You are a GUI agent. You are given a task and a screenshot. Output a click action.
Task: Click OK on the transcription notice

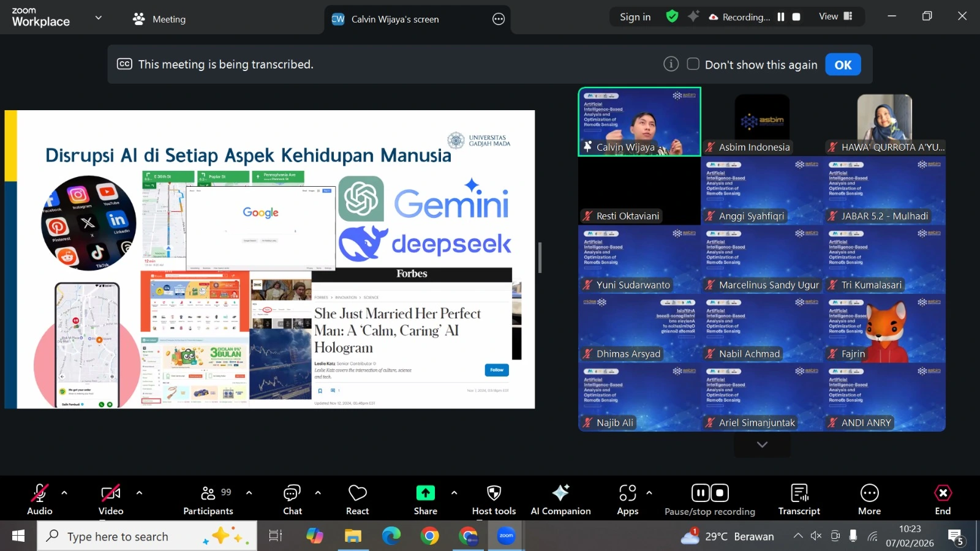pyautogui.click(x=843, y=65)
